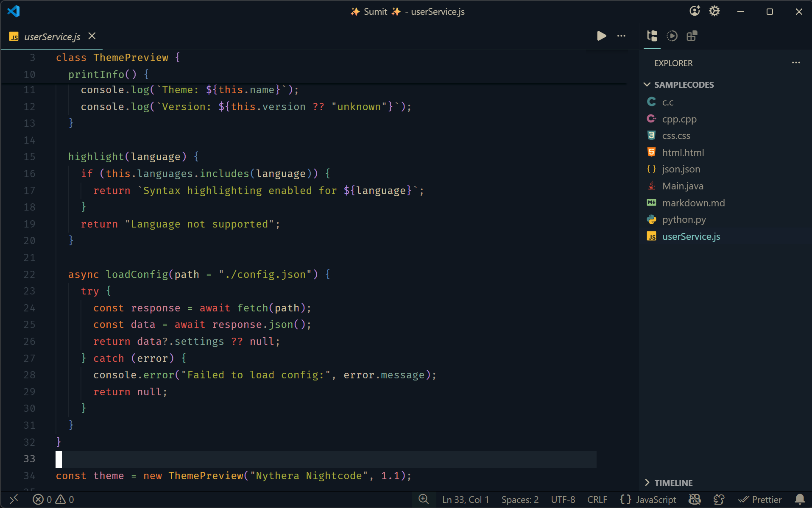Switch to the userService.js tab
Screen dimensions: 812x508
[51, 36]
